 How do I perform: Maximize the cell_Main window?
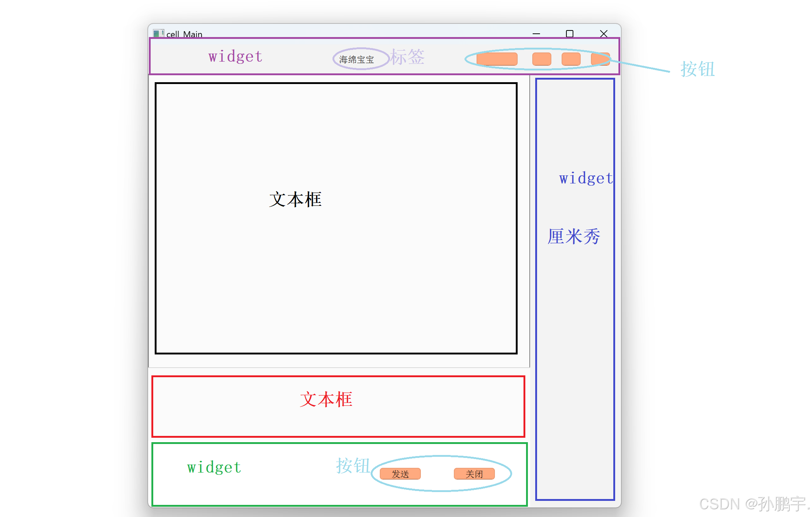569,34
